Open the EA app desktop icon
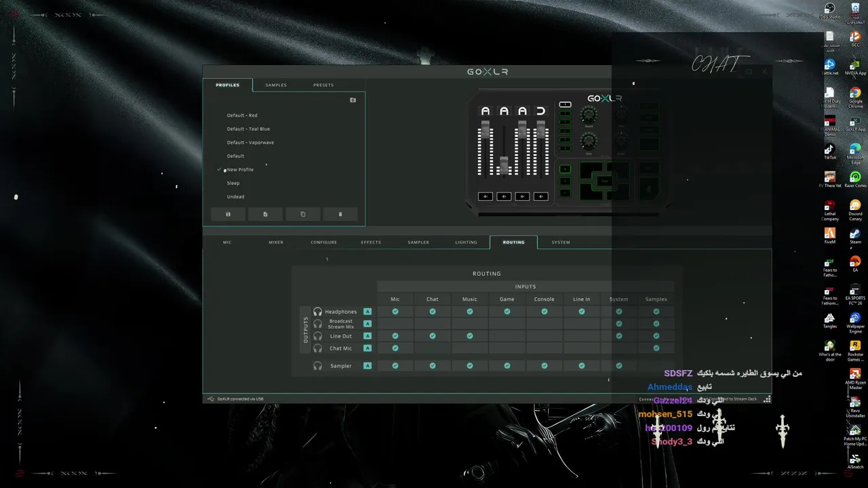 pos(855,264)
